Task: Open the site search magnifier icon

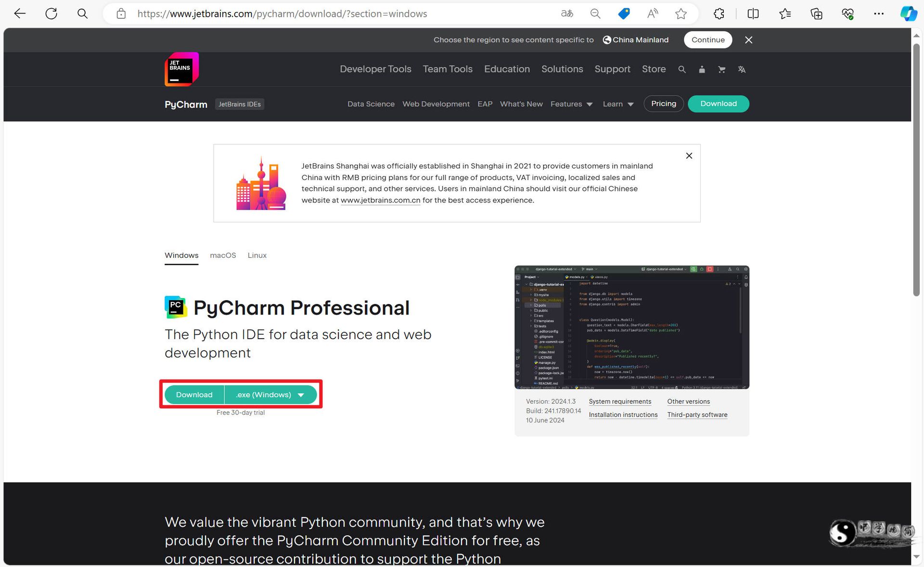Action: 682,69
